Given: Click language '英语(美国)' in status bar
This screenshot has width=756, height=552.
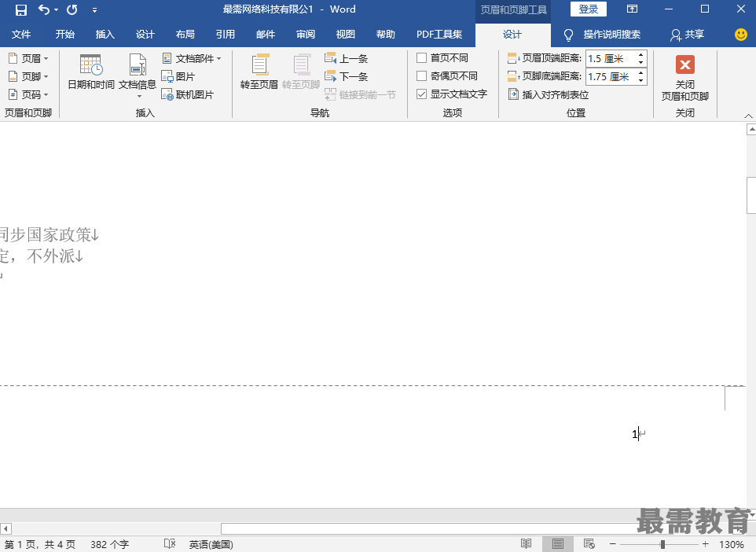Looking at the screenshot, I should [x=211, y=544].
